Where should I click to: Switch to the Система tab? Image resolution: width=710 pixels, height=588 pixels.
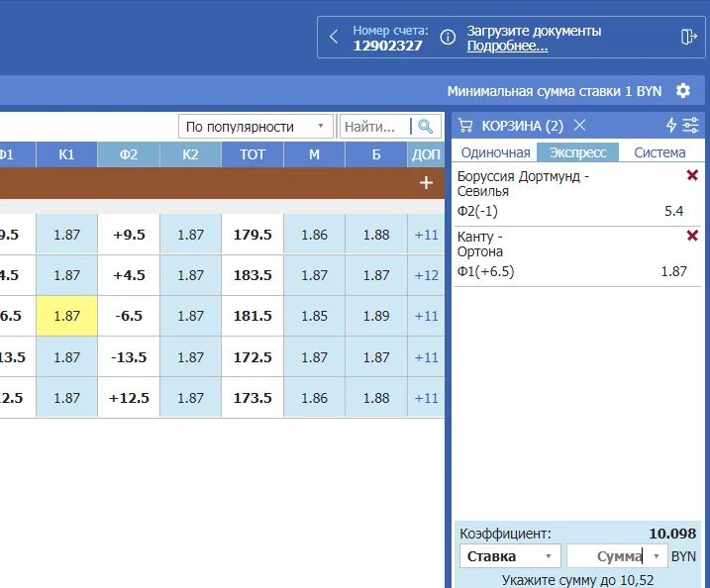pyautogui.click(x=659, y=152)
